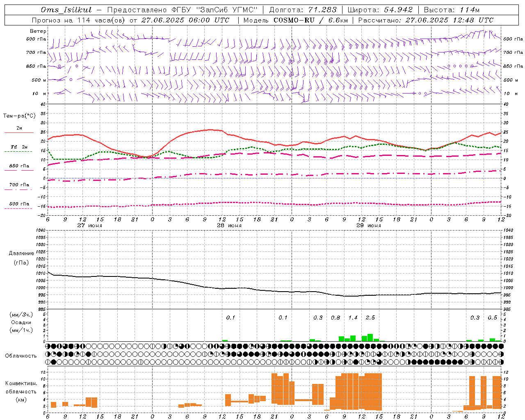Click the Ветер wind panel label

(38, 31)
